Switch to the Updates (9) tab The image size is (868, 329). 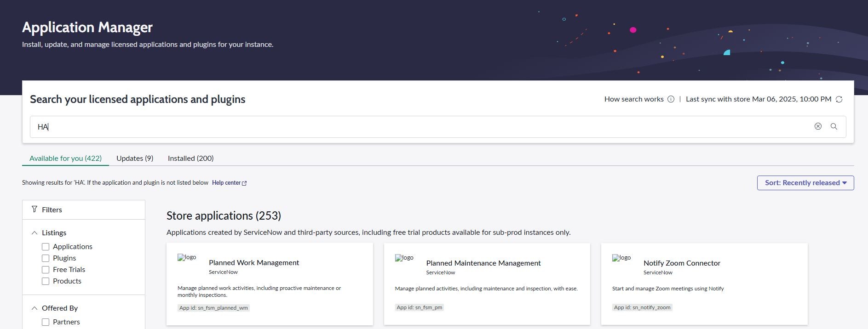click(x=135, y=158)
